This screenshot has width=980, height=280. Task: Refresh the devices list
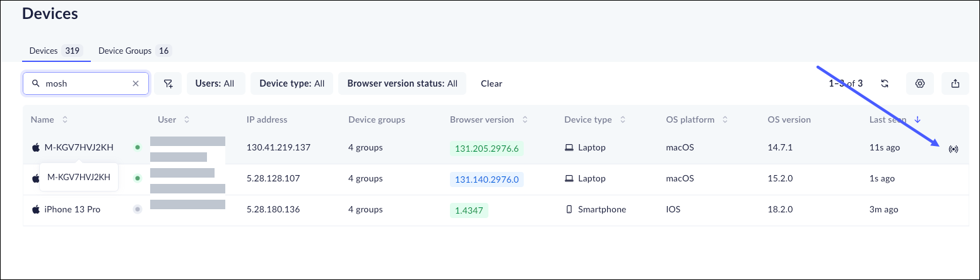(885, 83)
